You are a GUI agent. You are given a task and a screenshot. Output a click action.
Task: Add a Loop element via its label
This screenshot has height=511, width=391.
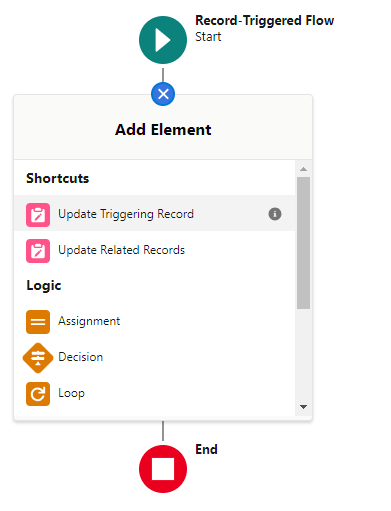(71, 393)
